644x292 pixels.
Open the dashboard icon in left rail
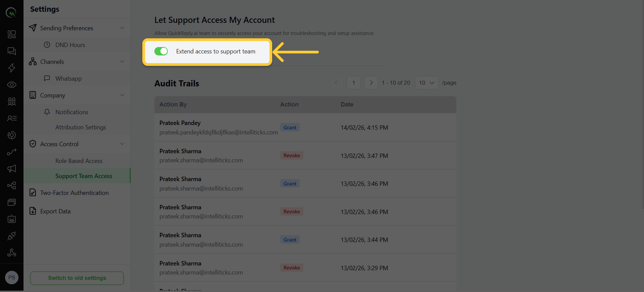click(12, 34)
